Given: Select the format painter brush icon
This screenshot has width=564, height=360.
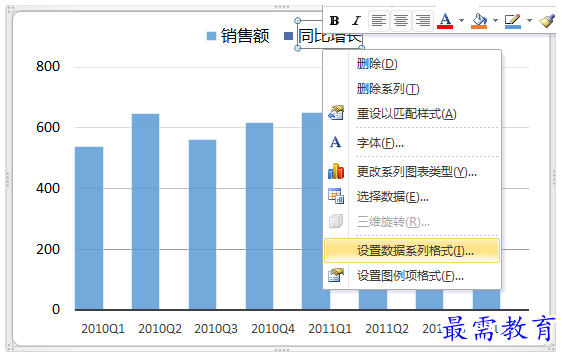Looking at the screenshot, I should 547,21.
